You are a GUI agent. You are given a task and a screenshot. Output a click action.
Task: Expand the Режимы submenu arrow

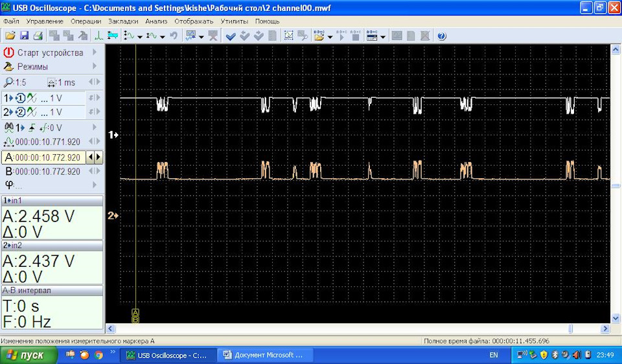tap(95, 67)
